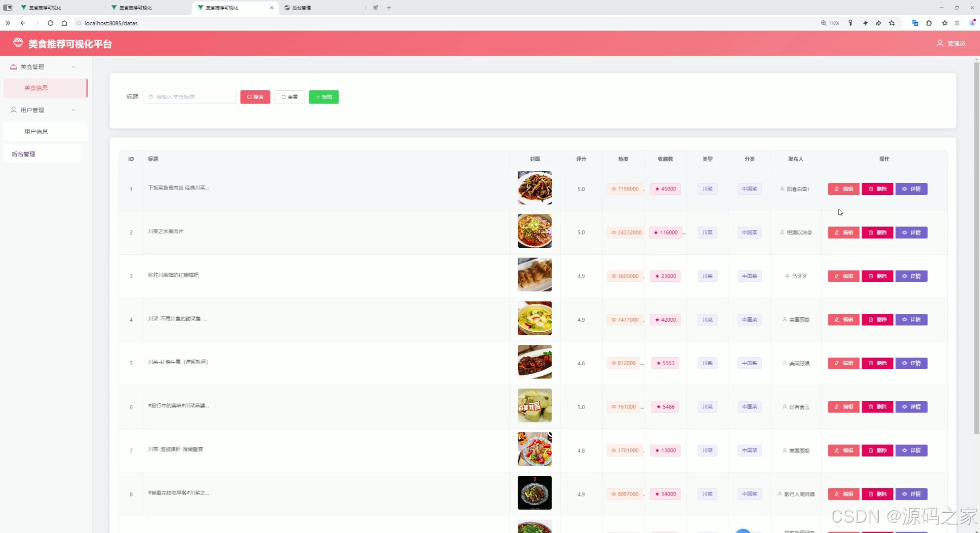Click the browser zoom 110% magnifier icon
The image size is (980, 533).
tap(823, 23)
